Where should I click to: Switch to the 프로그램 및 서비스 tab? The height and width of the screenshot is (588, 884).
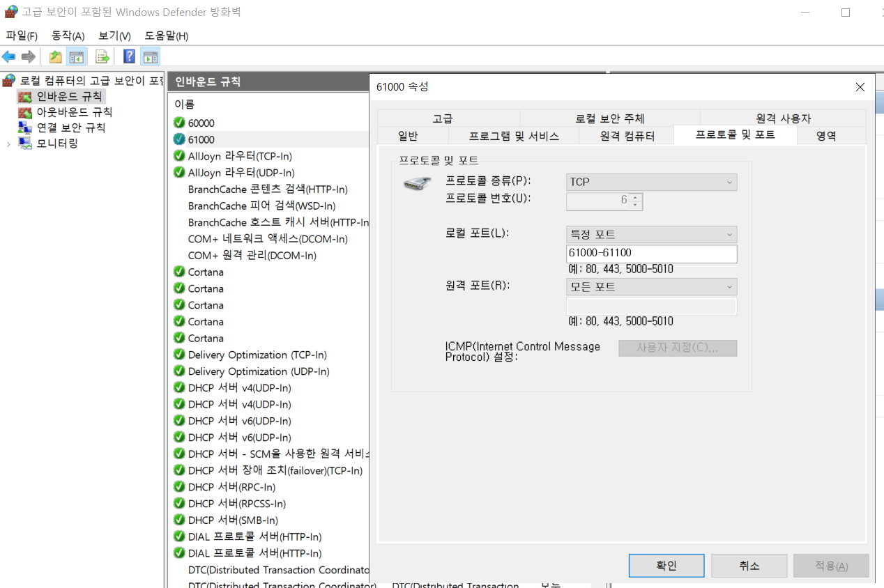[x=514, y=136]
